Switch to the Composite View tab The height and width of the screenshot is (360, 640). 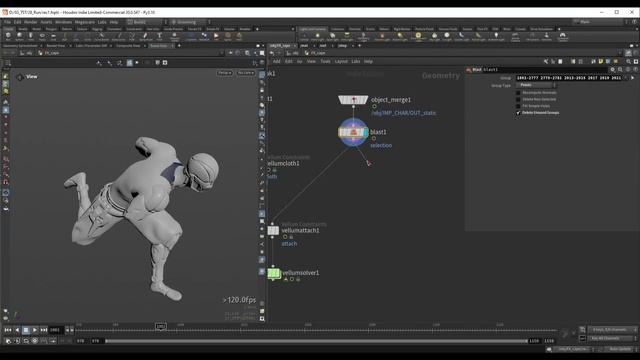coord(128,46)
